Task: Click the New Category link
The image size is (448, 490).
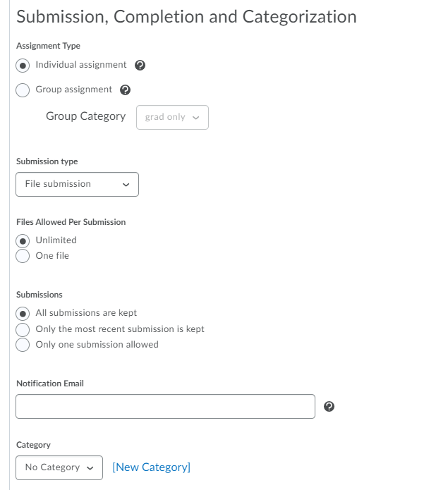Action: [151, 467]
